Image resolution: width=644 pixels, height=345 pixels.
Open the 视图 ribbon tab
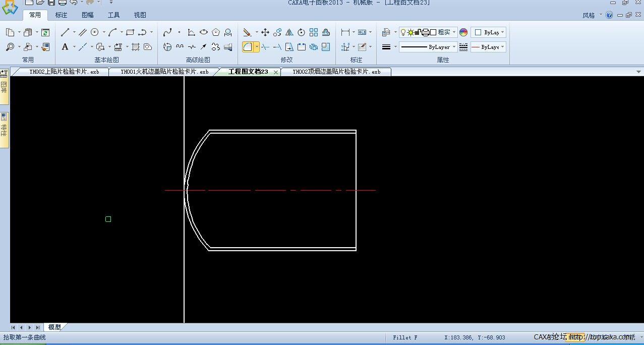click(140, 15)
